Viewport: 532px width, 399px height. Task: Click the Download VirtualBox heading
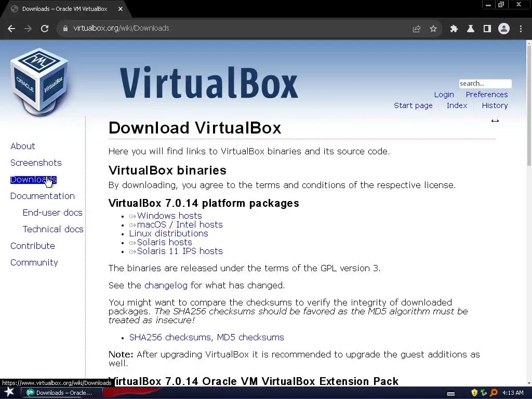195,128
